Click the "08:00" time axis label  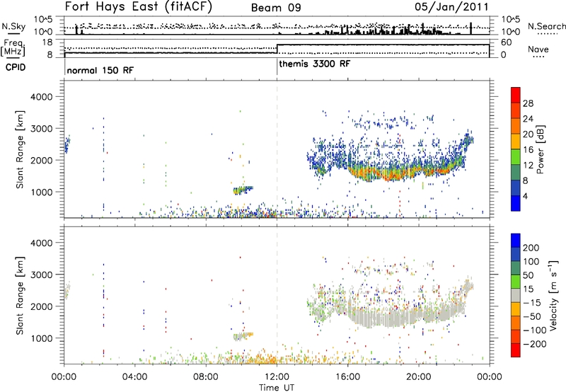(x=206, y=377)
